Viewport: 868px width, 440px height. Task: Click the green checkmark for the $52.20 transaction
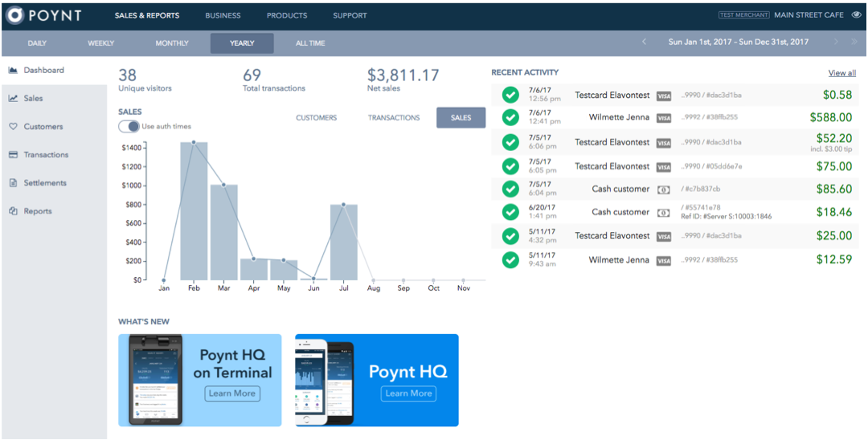[510, 143]
